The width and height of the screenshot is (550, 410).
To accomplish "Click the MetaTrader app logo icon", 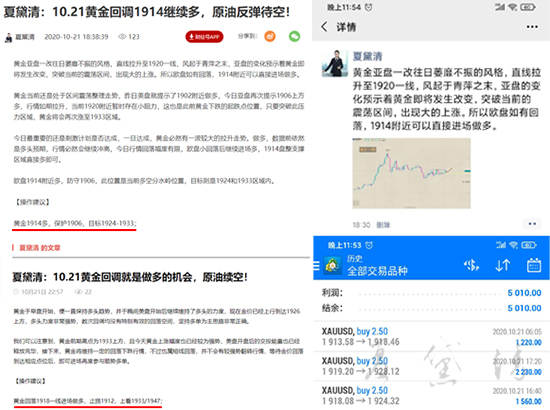I will [x=333, y=266].
